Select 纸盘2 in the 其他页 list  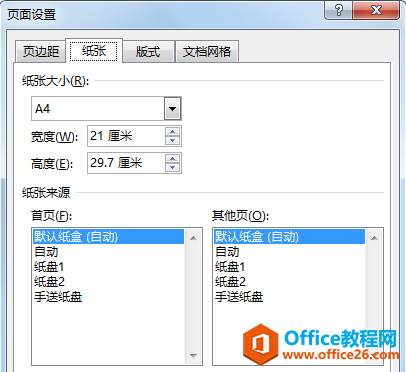(x=289, y=282)
